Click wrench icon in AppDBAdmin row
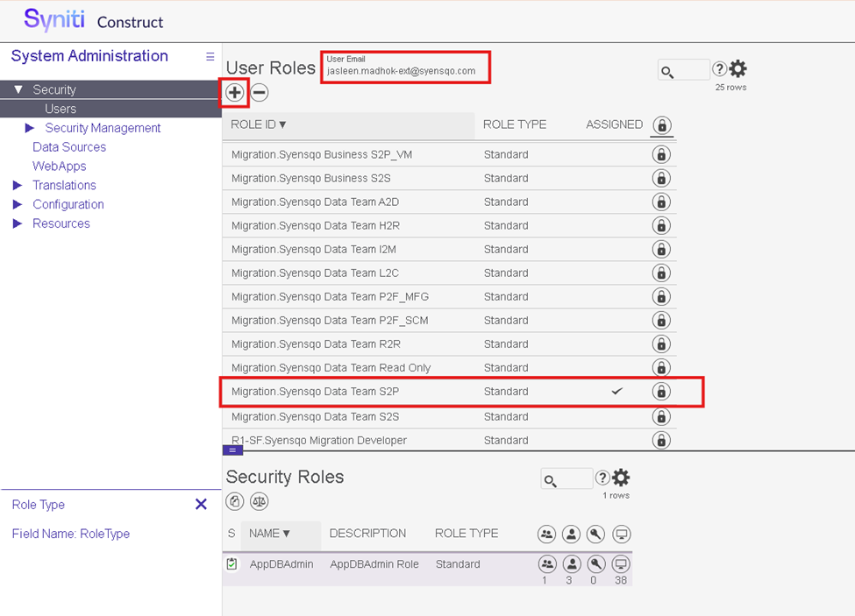Screen dimensions: 855x616 [596, 564]
